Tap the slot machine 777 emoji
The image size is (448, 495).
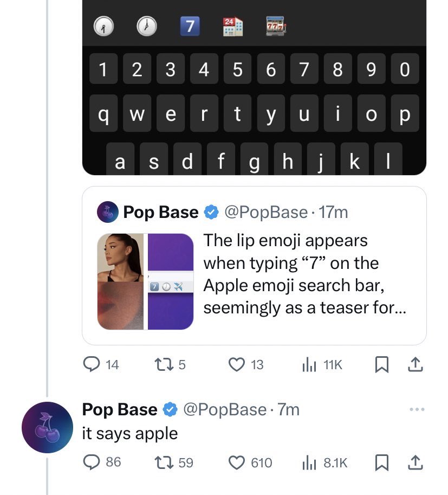[x=275, y=26]
